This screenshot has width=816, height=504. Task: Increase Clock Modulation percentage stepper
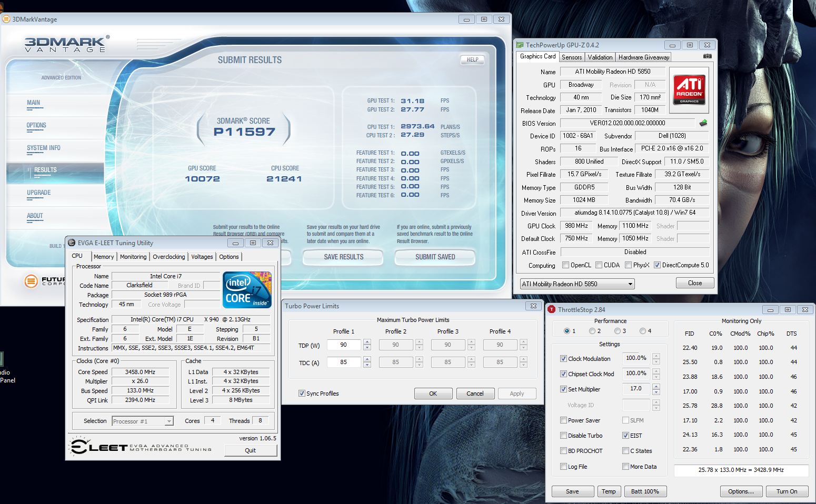click(656, 356)
